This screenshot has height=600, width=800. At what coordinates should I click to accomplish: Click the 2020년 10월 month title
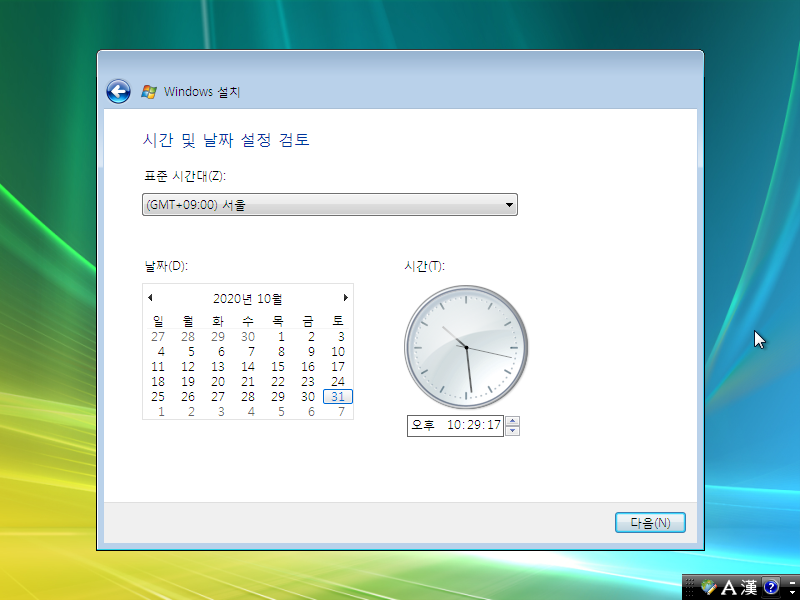coord(247,298)
